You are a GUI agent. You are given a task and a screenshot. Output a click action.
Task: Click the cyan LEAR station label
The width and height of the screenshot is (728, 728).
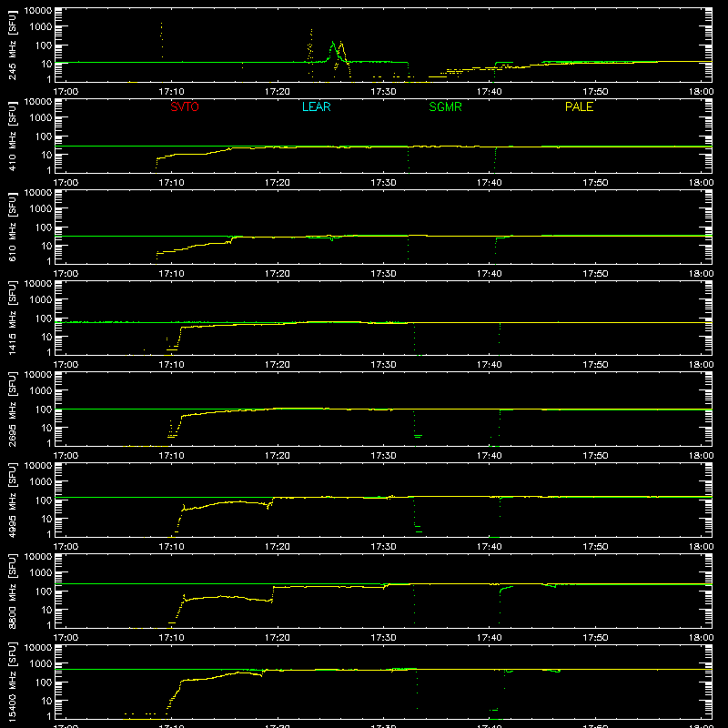click(316, 106)
